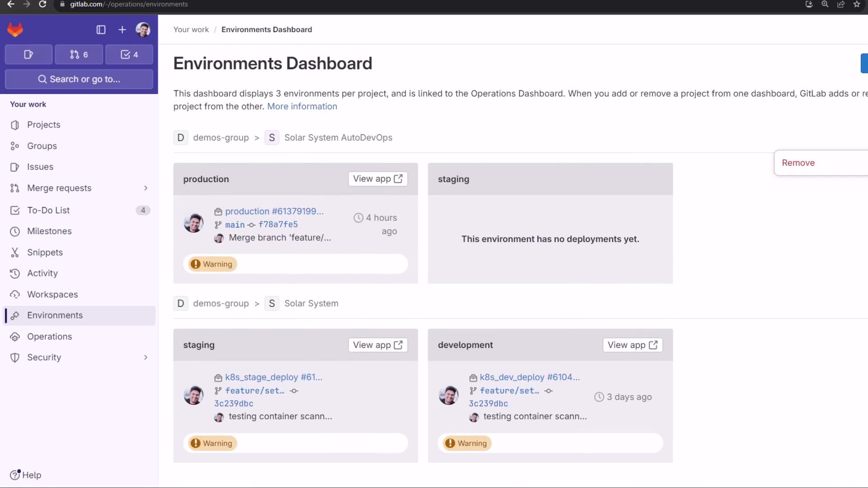Open feature/set branch on development card

(x=509, y=391)
